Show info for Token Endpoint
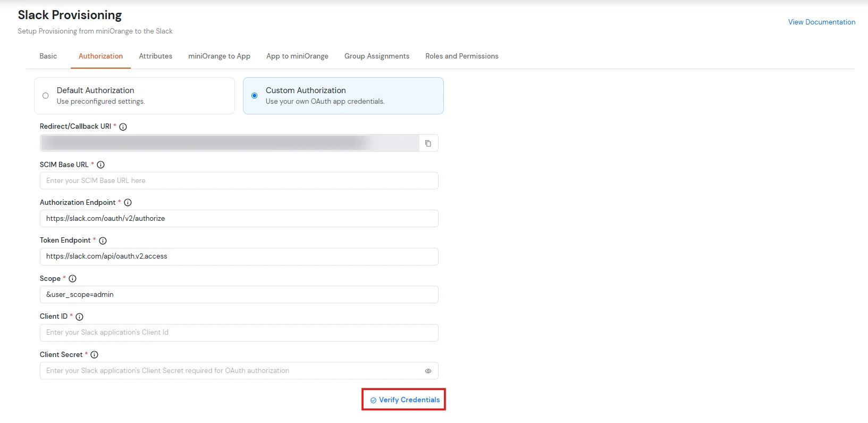The image size is (868, 423). (103, 240)
